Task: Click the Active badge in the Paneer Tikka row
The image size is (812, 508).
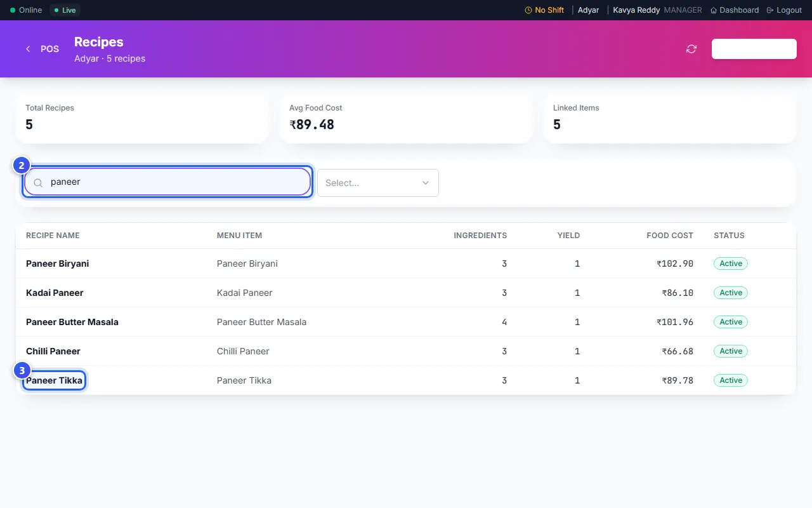Action: pos(731,380)
